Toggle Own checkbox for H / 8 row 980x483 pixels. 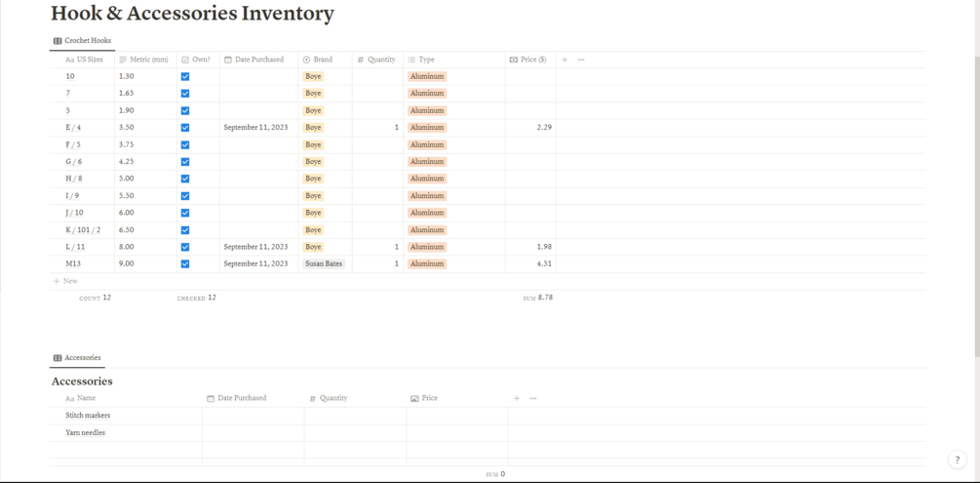click(185, 179)
